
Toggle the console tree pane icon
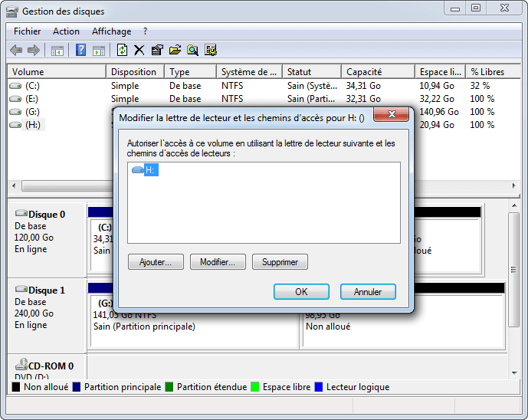click(x=57, y=51)
